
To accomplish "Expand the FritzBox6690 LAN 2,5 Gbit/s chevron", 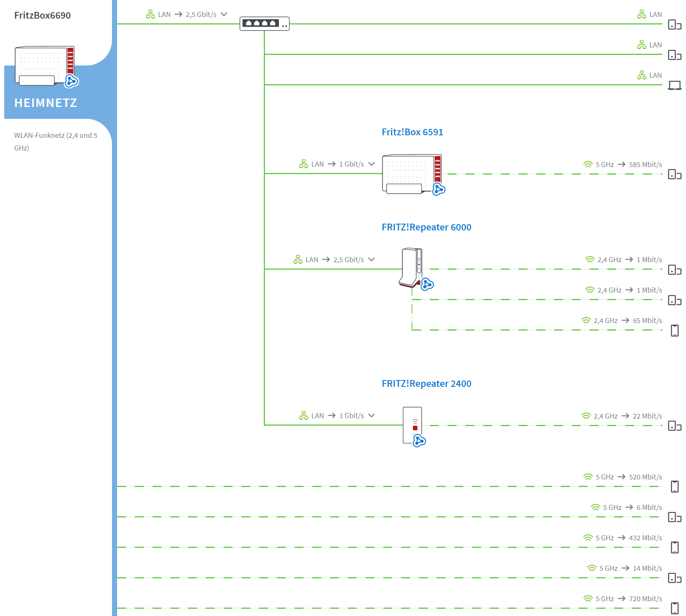I will [224, 14].
